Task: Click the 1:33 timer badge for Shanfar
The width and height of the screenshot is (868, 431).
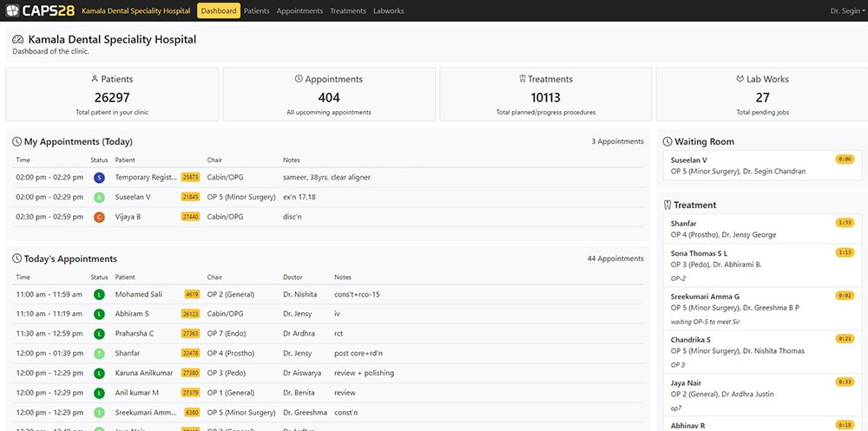Action: click(x=844, y=223)
